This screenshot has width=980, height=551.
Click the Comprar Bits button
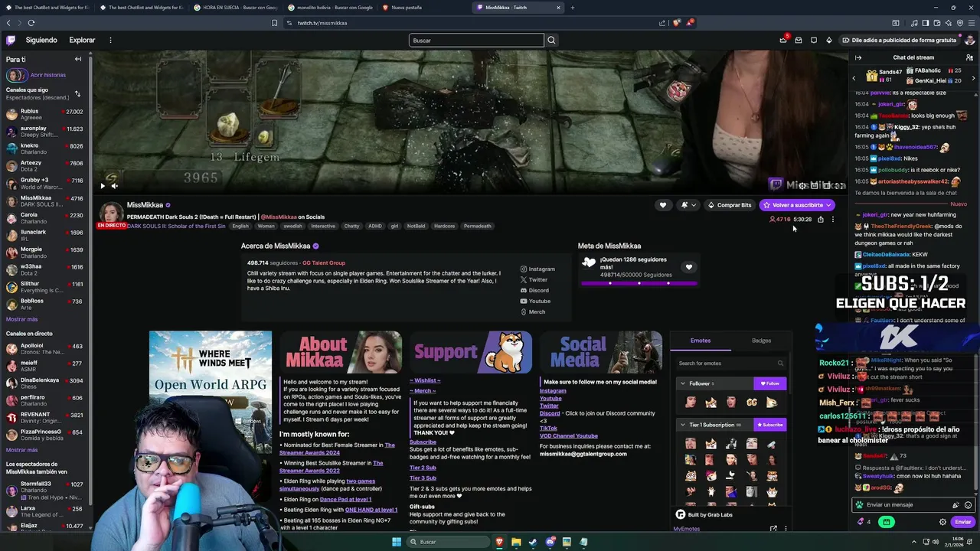(x=730, y=205)
